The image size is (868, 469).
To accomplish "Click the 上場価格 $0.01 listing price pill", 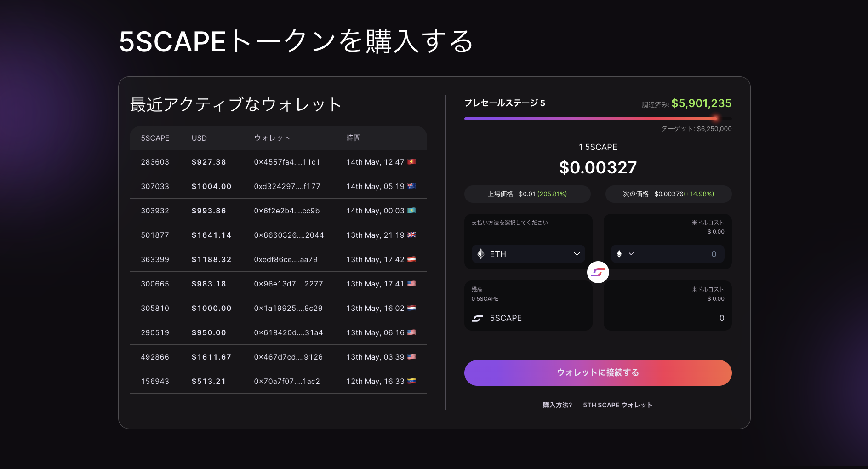I will (x=527, y=194).
